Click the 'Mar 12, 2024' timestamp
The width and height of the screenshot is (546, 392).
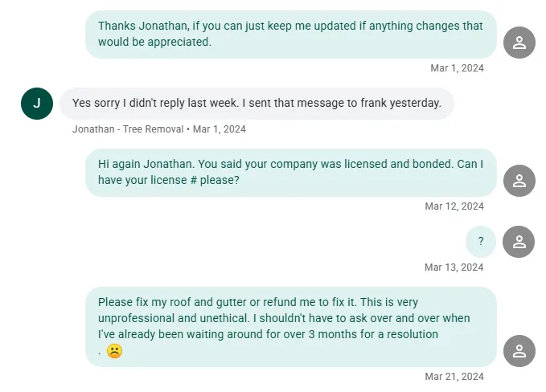tap(454, 206)
